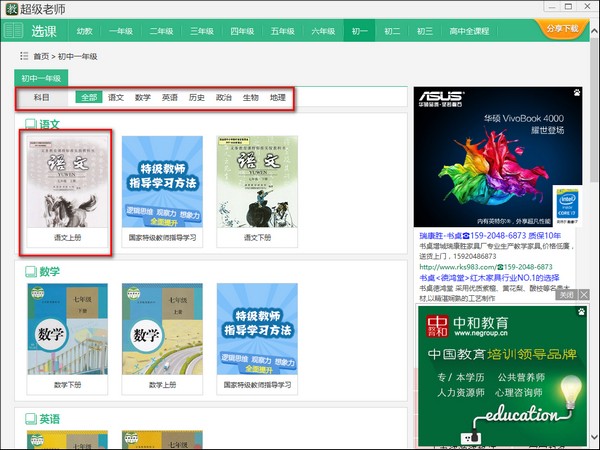
Task: Click the 语文 section book icon
Action: click(x=31, y=124)
